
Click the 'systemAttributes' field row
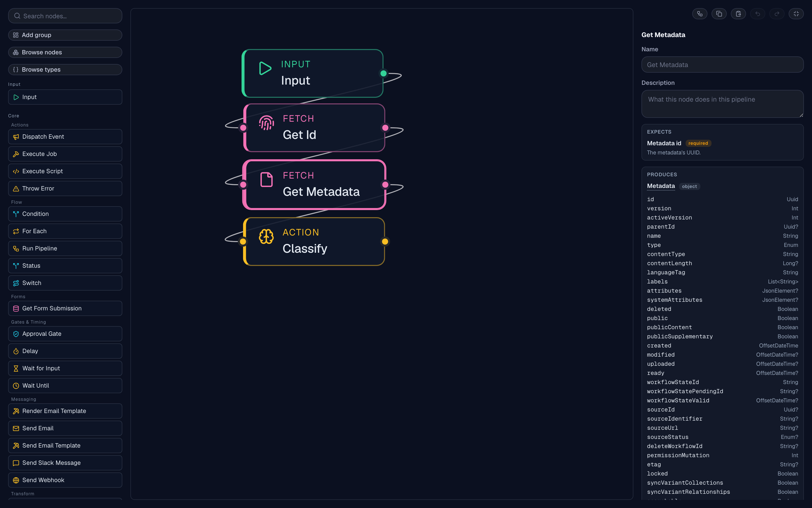click(722, 300)
